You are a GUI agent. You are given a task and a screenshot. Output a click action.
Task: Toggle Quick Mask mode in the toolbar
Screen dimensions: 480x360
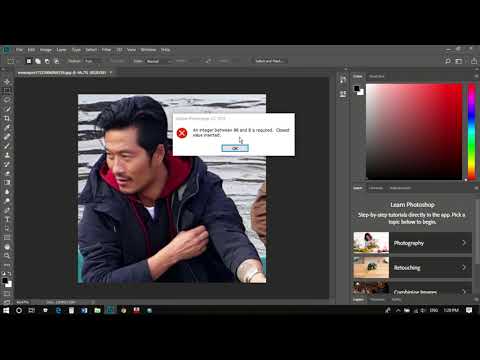click(x=7, y=294)
